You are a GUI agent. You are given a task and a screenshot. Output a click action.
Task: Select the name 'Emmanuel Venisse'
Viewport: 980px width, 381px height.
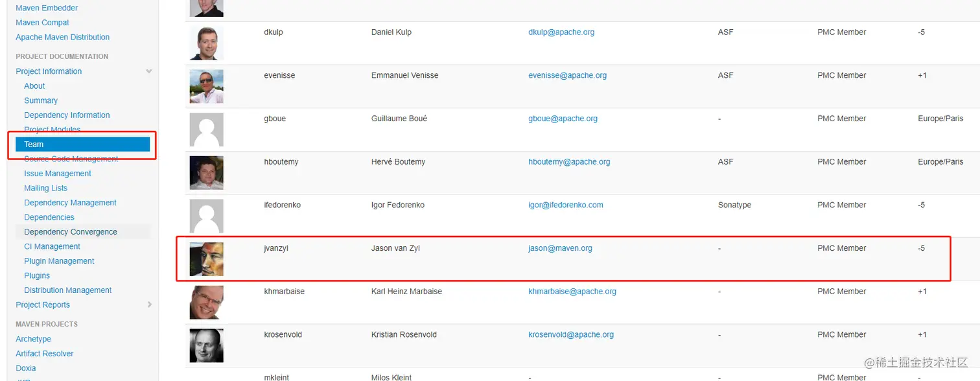[404, 75]
